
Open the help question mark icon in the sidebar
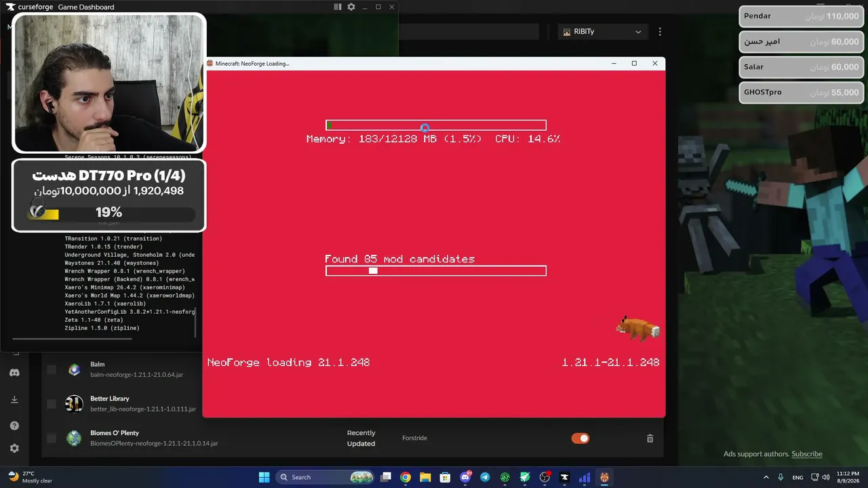click(x=14, y=426)
